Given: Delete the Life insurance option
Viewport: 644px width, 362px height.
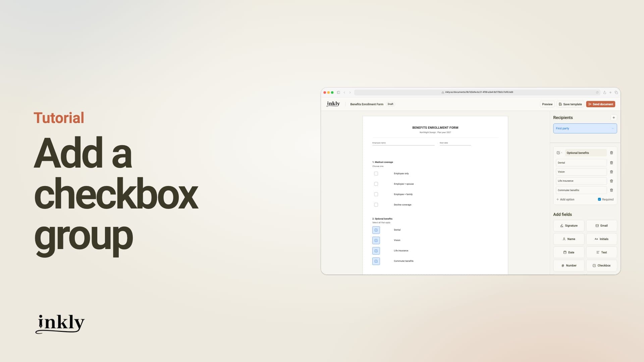Looking at the screenshot, I should coord(611,181).
